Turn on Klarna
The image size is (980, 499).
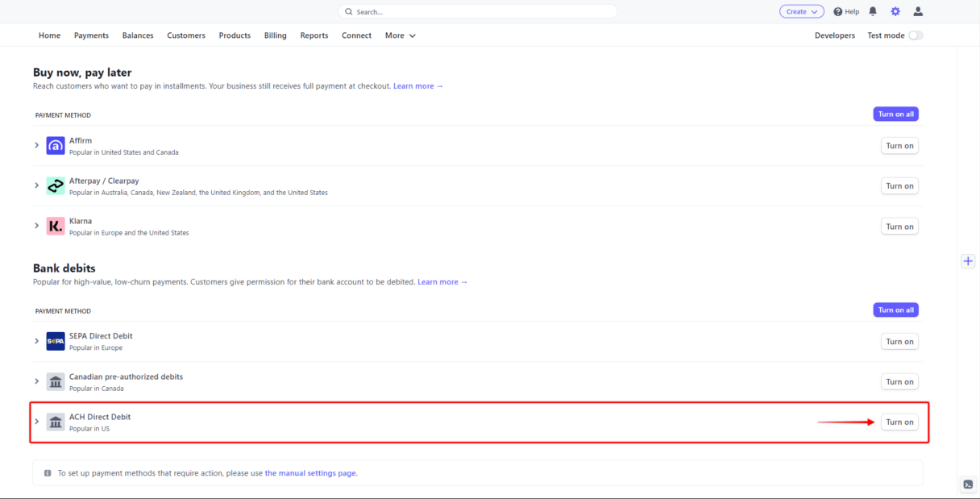coord(899,227)
